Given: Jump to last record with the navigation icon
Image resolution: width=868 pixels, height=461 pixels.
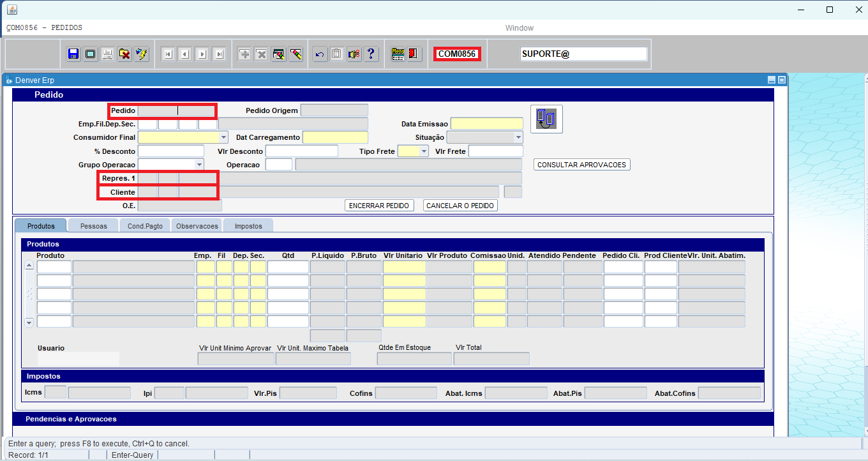Looking at the screenshot, I should pyautogui.click(x=220, y=54).
